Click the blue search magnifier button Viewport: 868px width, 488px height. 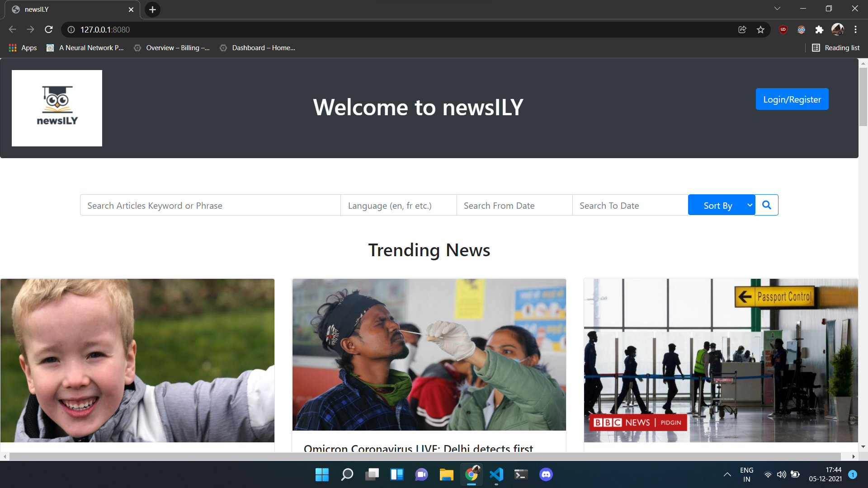tap(766, 205)
